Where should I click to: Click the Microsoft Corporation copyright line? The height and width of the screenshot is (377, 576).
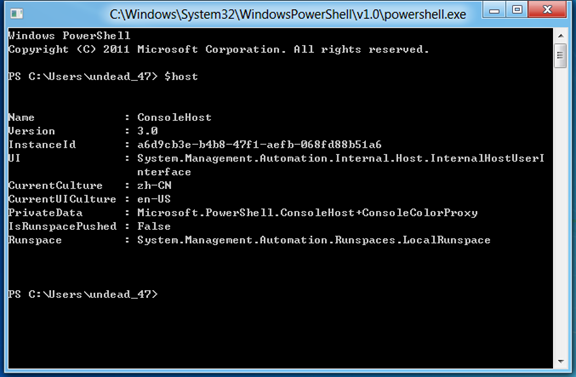tap(219, 49)
